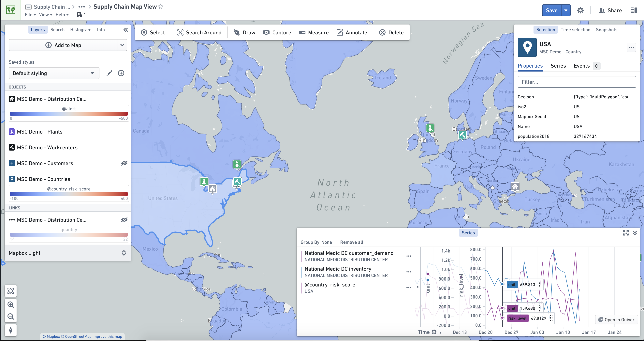Open the Snapshots tab
Image resolution: width=644 pixels, height=341 pixels.
(607, 30)
